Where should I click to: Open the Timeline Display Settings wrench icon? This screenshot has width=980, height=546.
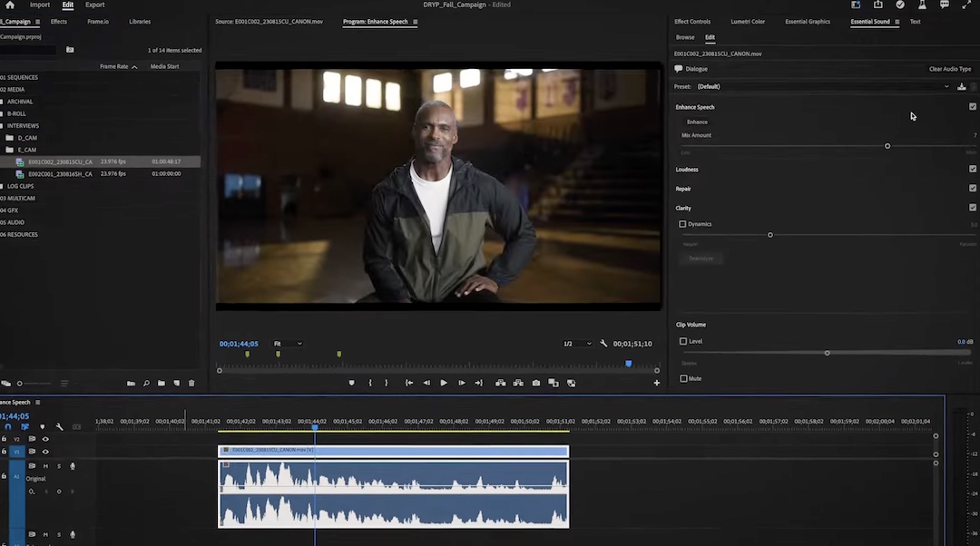coord(58,426)
